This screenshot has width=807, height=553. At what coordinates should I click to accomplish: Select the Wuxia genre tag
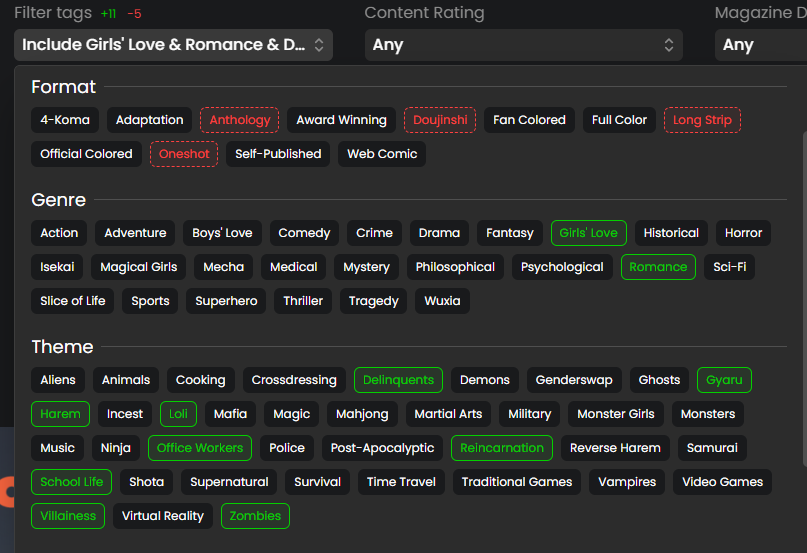point(442,301)
